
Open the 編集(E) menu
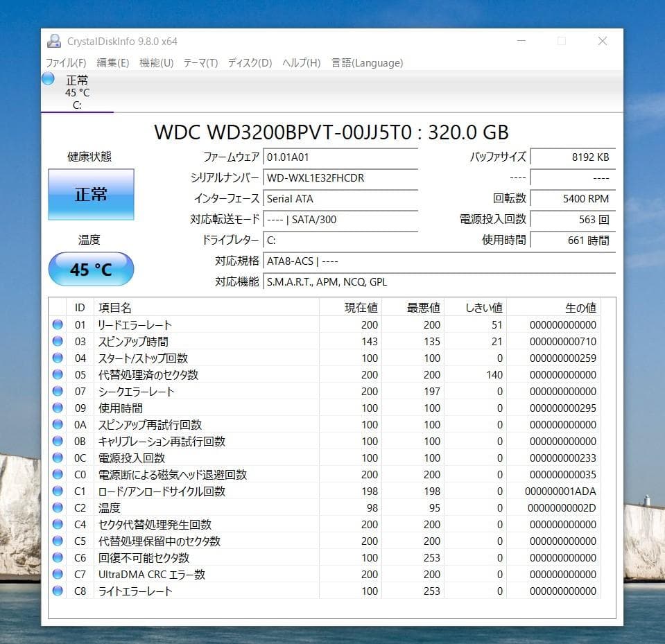pyautogui.click(x=113, y=63)
